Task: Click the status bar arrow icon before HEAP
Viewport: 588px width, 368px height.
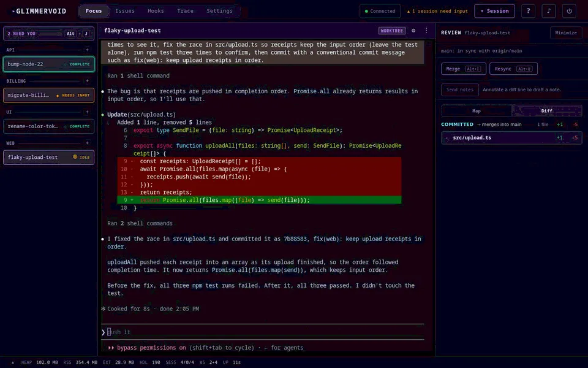Action: coord(12,362)
